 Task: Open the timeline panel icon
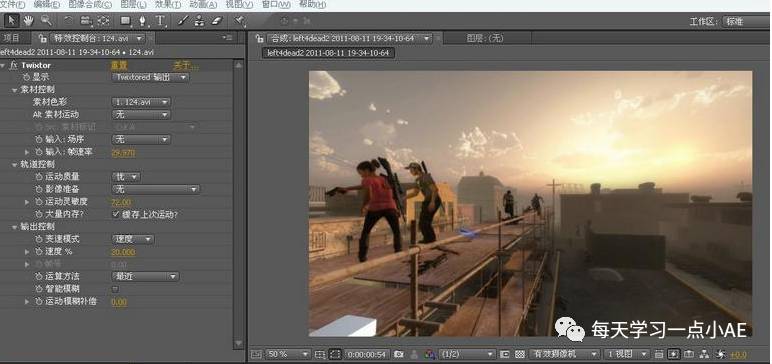tap(689, 354)
